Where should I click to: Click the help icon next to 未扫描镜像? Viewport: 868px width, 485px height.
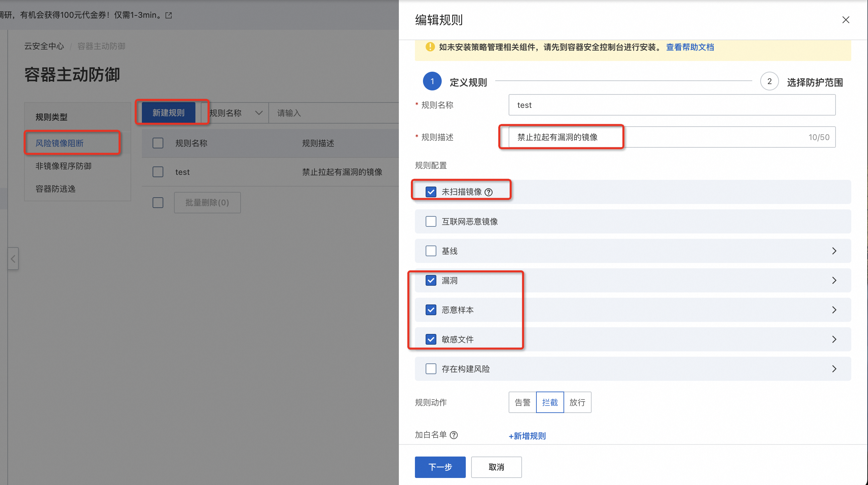(489, 192)
